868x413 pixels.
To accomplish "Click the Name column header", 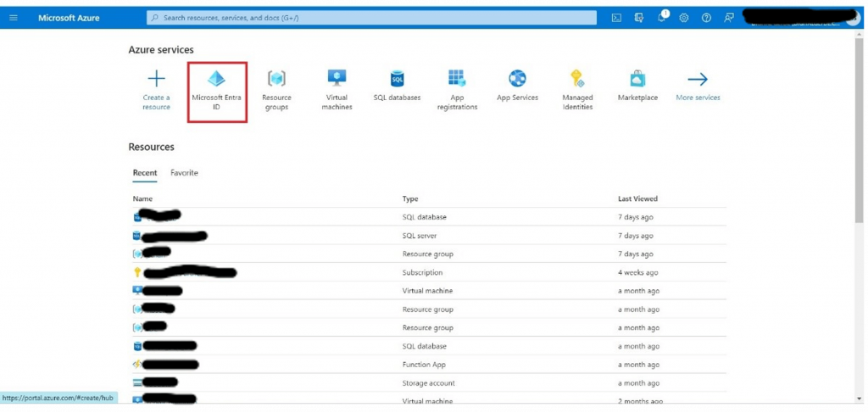I will click(x=142, y=198).
